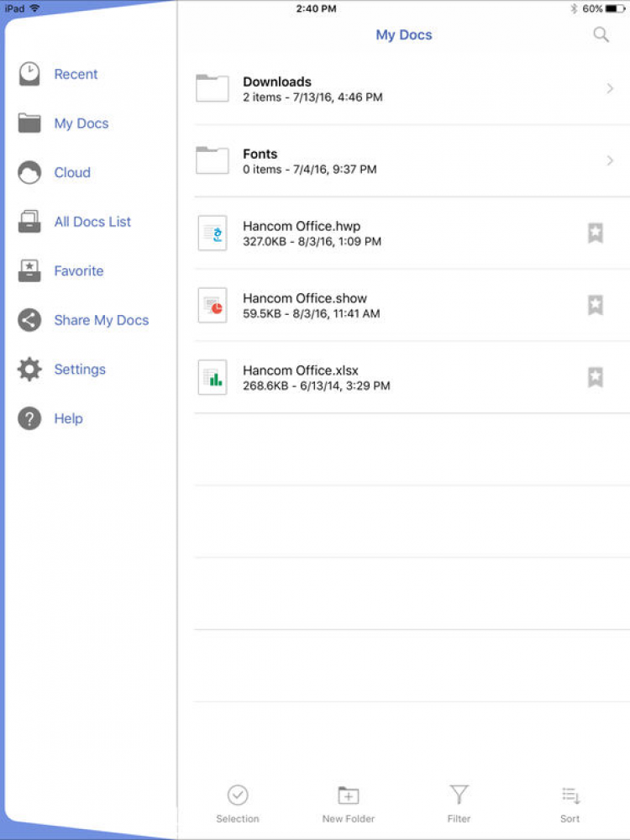The width and height of the screenshot is (630, 840).
Task: Click the Favorite star drawer icon
Action: [29, 271]
